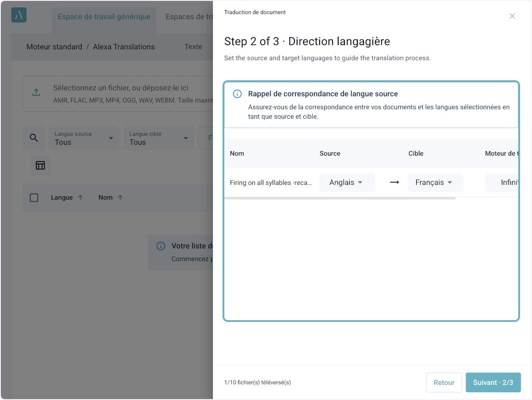Click the search magnifier icon
The width and height of the screenshot is (532, 400).
pyautogui.click(x=34, y=138)
